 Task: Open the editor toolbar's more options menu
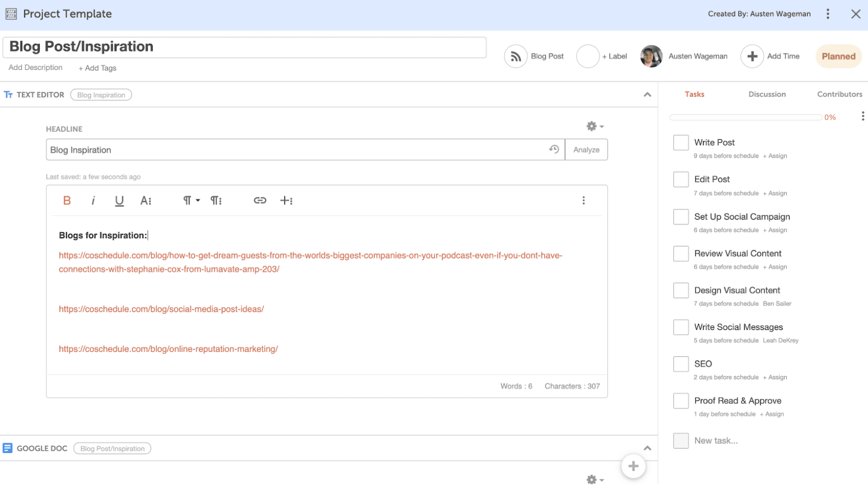(583, 200)
